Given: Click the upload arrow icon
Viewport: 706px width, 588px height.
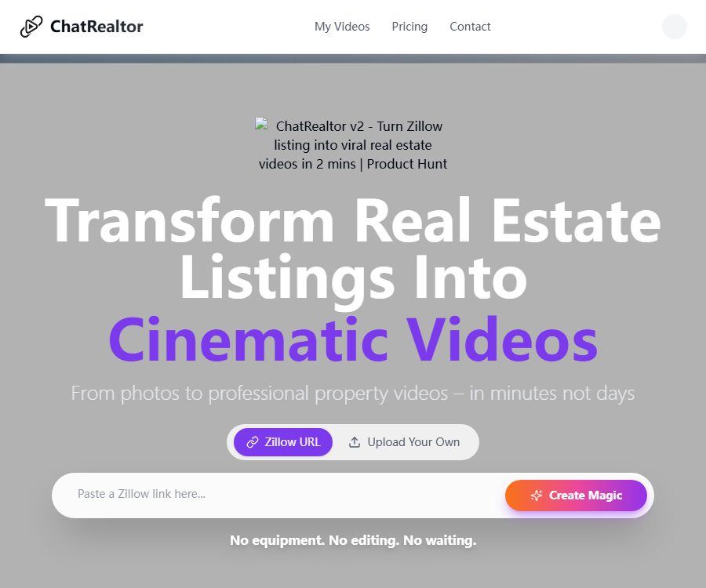Looking at the screenshot, I should [x=355, y=442].
